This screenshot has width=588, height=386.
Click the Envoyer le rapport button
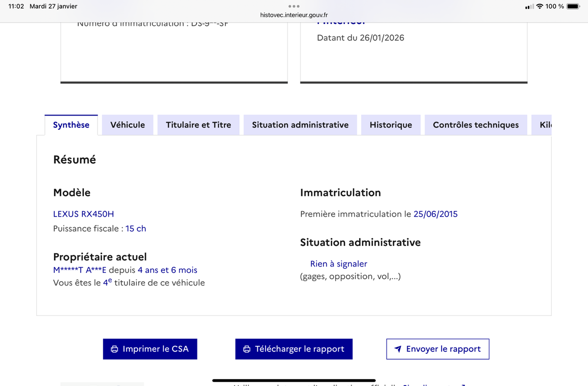coord(438,349)
